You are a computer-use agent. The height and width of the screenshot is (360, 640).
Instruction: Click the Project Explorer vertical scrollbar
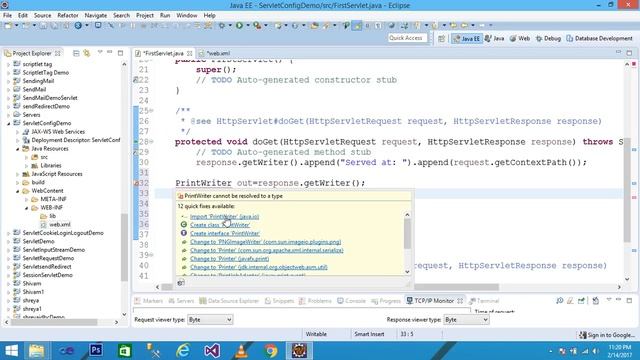124,190
